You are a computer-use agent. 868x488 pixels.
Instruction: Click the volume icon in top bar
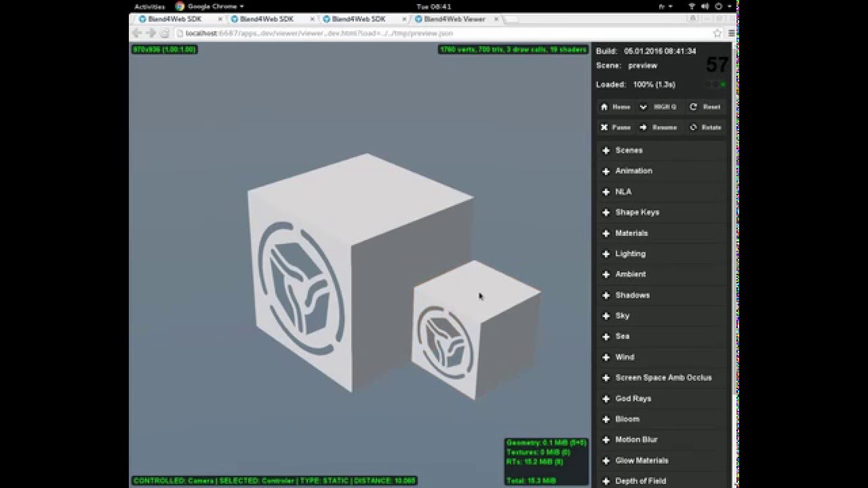pos(705,6)
